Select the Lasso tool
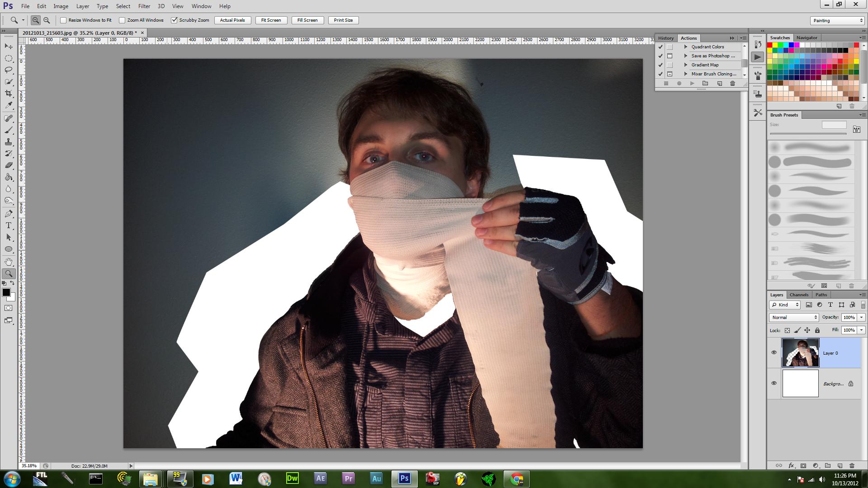 point(9,70)
